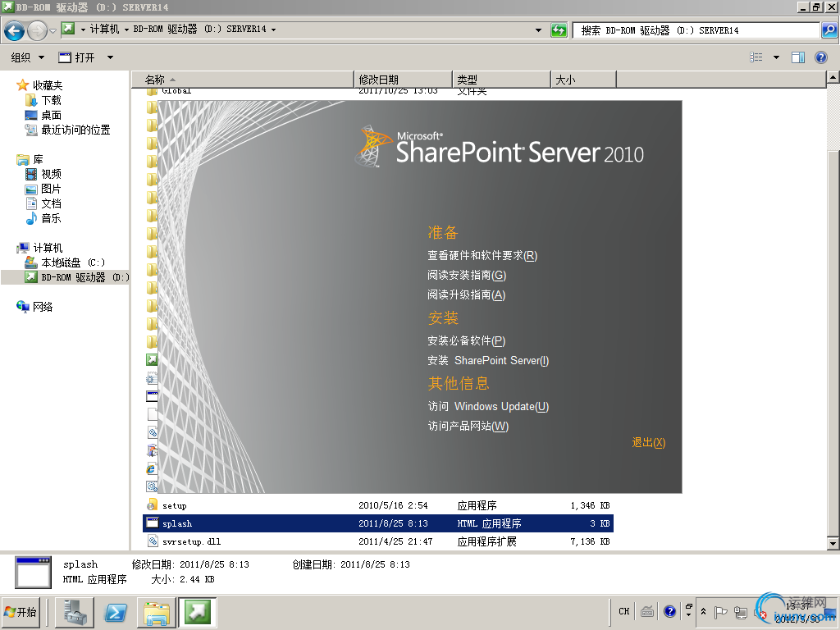
Task: Click 安装必备软件(P) link
Action: (467, 340)
